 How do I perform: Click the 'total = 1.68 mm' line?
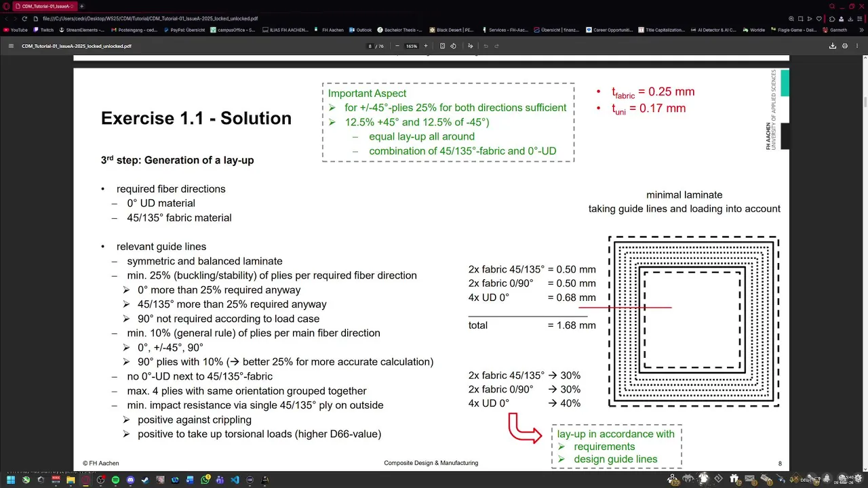tap(532, 325)
